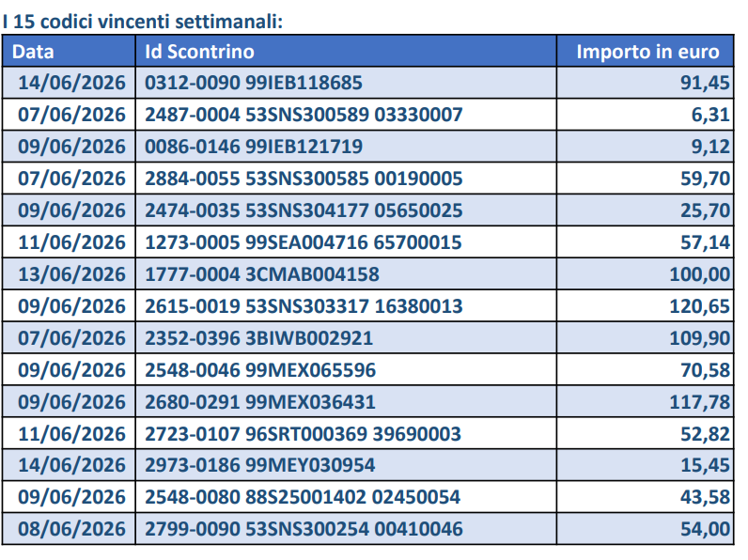Screen dimensions: 748x560
Task: Click the Importo in euro header
Action: (x=645, y=51)
